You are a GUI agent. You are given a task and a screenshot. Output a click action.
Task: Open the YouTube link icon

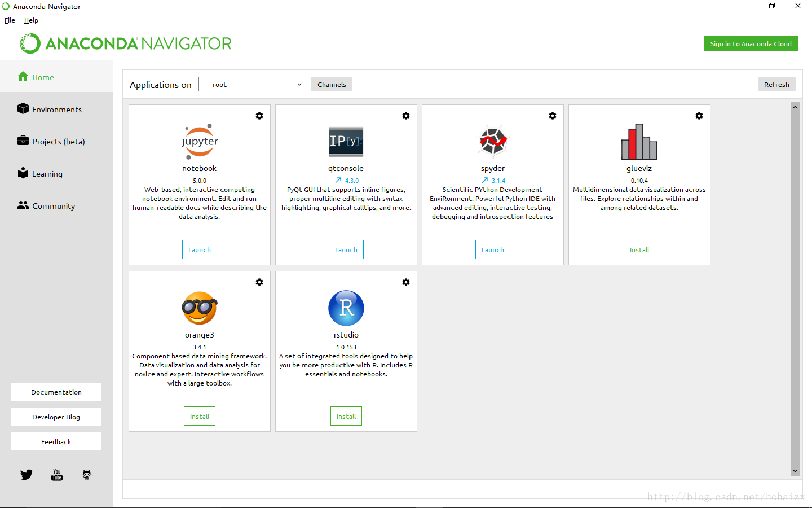(x=57, y=475)
